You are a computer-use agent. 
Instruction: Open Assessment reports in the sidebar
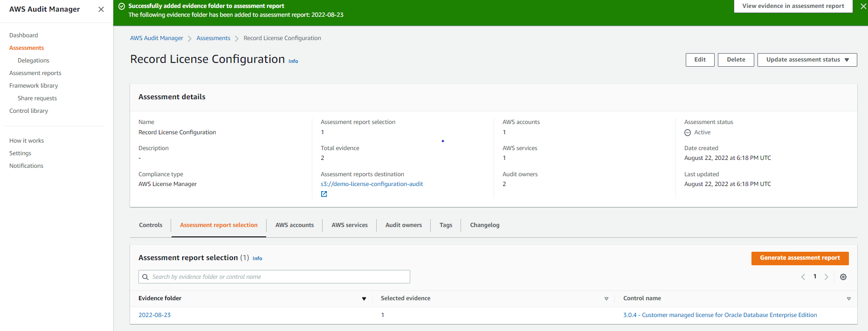(x=35, y=73)
